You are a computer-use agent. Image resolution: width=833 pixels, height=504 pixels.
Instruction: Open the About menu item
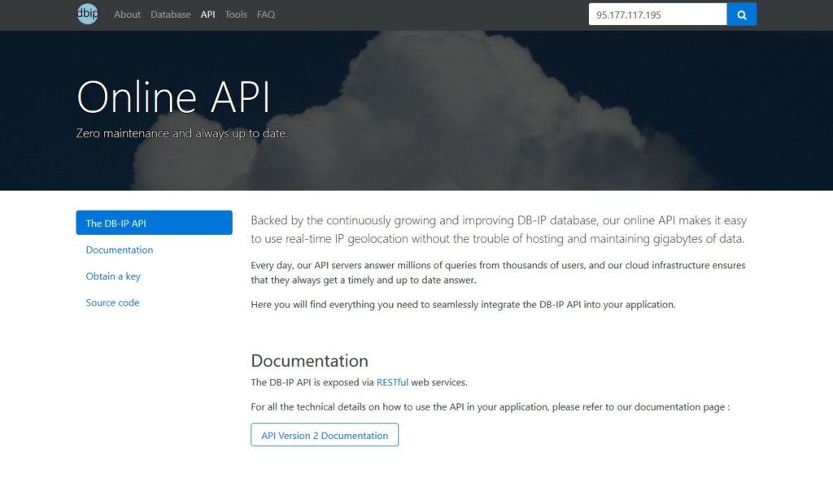click(x=127, y=15)
